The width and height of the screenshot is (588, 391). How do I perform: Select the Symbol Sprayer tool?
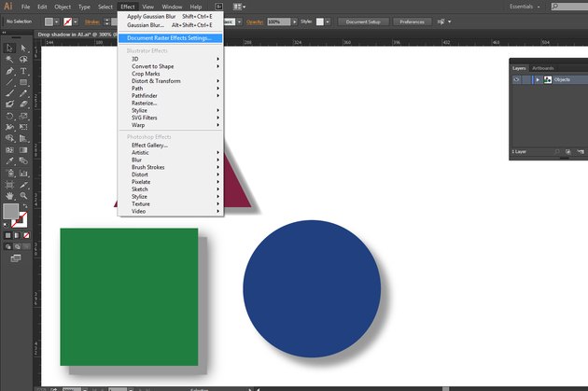(9, 174)
